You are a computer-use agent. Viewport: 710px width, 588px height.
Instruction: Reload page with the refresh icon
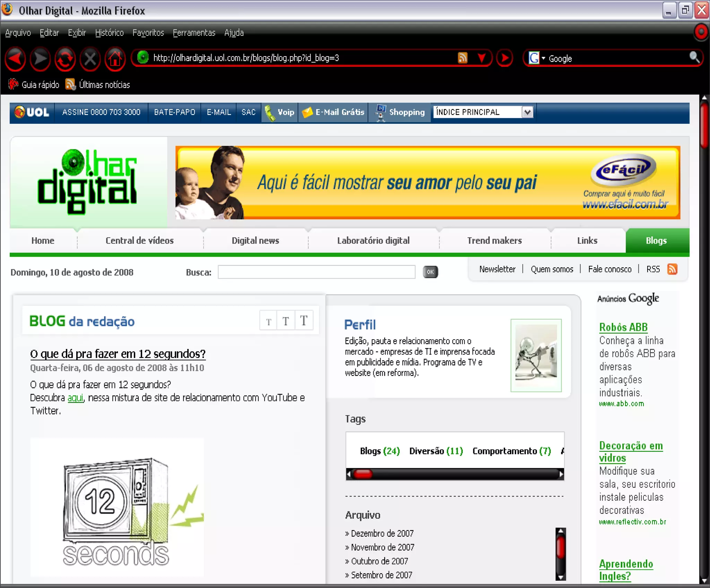click(65, 59)
